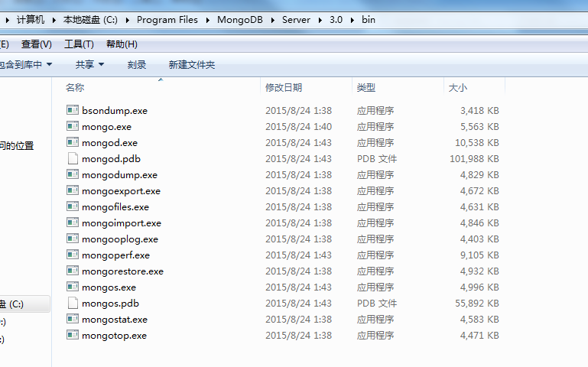Expand the arrow after Program Files breadcrumb
This screenshot has width=588, height=367.
(208, 20)
